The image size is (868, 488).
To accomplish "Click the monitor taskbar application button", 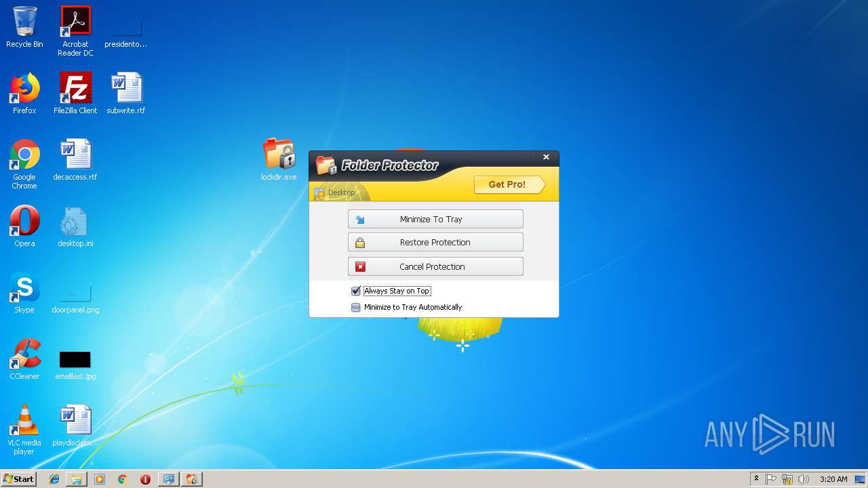I will click(169, 479).
